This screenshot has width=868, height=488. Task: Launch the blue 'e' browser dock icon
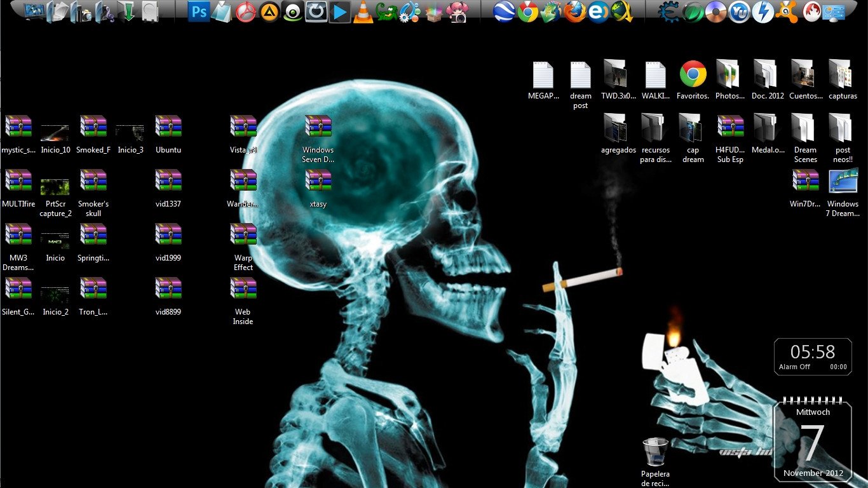[598, 11]
